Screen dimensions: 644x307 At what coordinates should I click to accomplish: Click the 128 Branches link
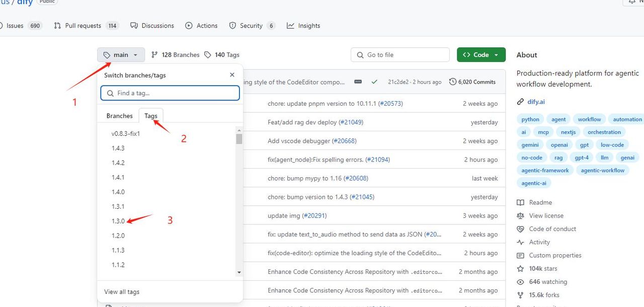pos(176,55)
